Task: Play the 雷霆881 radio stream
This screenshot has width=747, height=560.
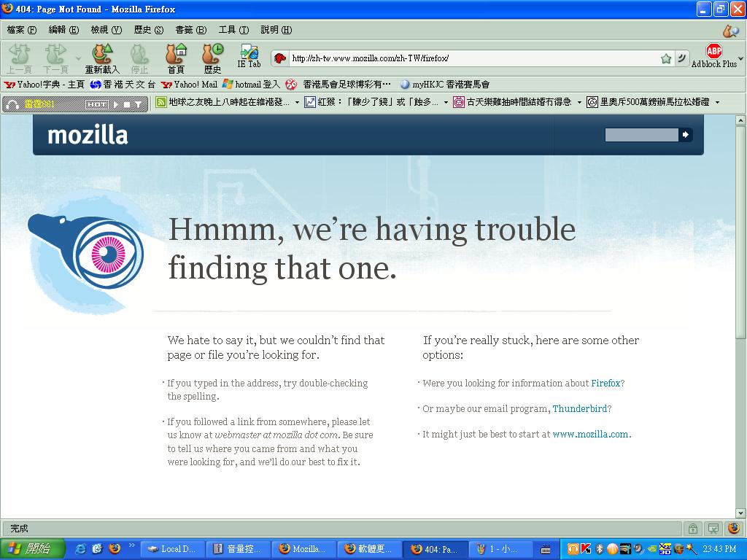Action: click(x=116, y=104)
